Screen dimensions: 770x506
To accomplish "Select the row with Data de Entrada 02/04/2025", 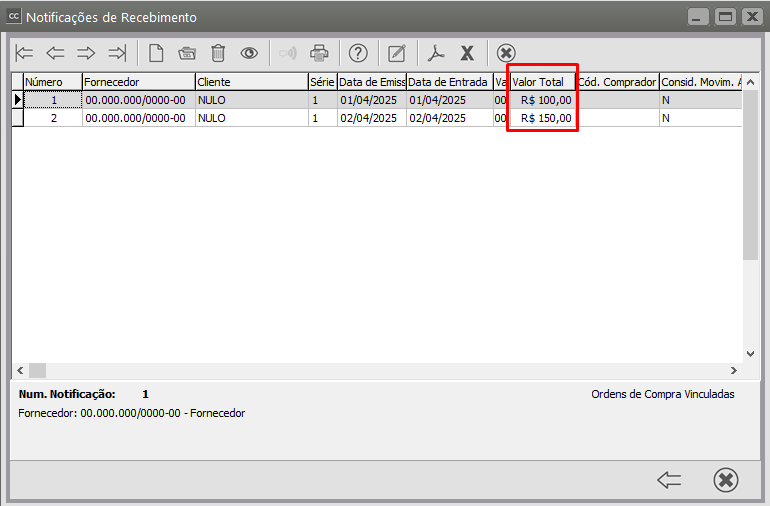I will click(x=448, y=118).
